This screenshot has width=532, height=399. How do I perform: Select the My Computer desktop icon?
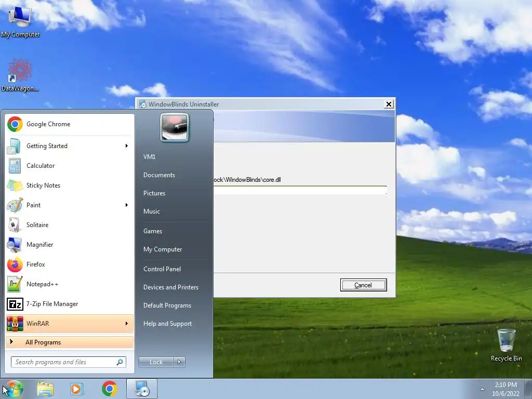[20, 21]
